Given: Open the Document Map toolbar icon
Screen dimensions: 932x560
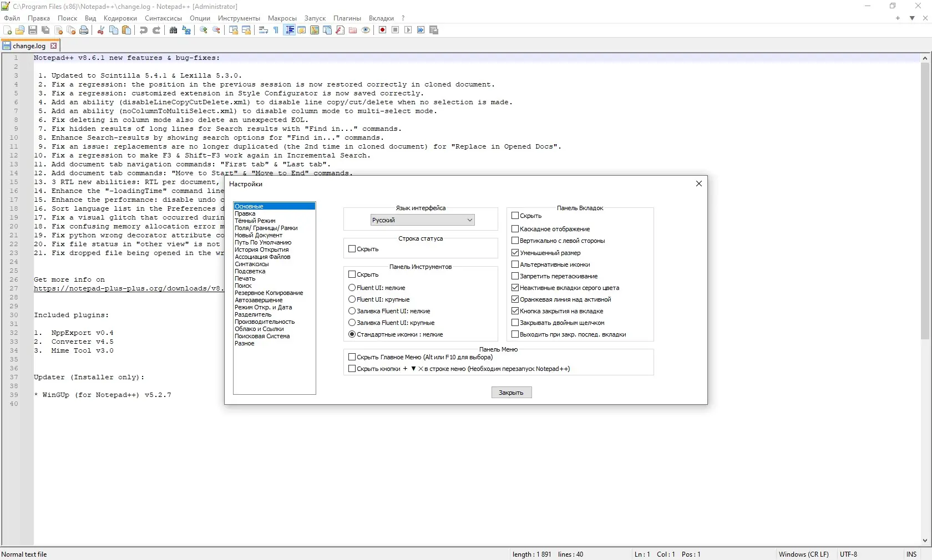Looking at the screenshot, I should 315,30.
